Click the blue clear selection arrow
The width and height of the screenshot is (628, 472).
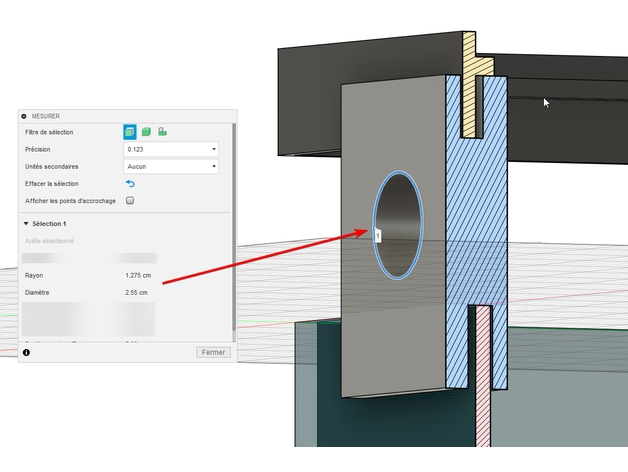pos(130,184)
